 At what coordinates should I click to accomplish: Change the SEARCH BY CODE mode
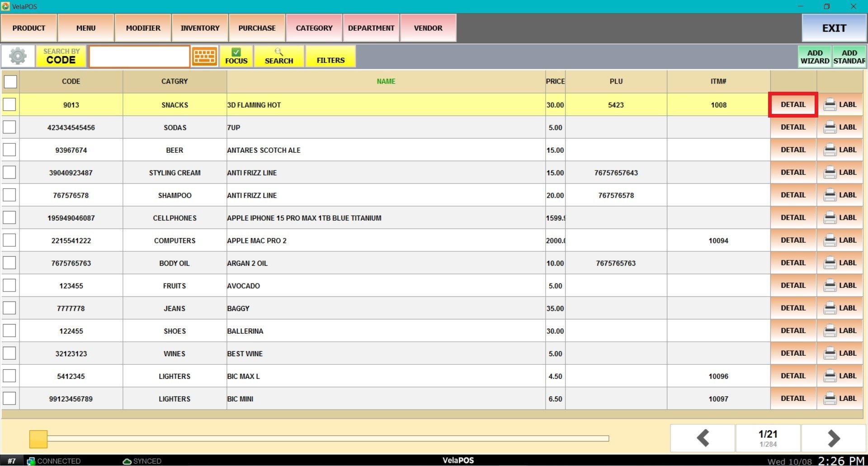coord(61,56)
